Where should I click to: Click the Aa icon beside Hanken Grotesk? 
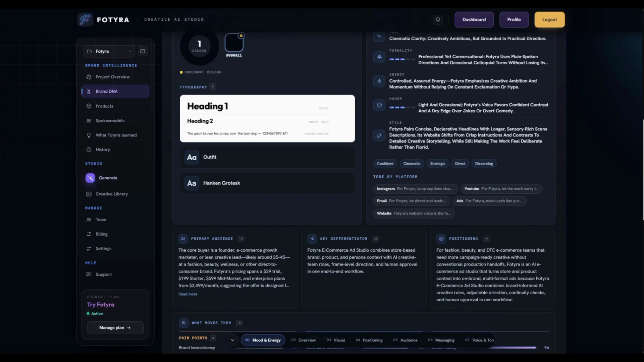click(192, 183)
